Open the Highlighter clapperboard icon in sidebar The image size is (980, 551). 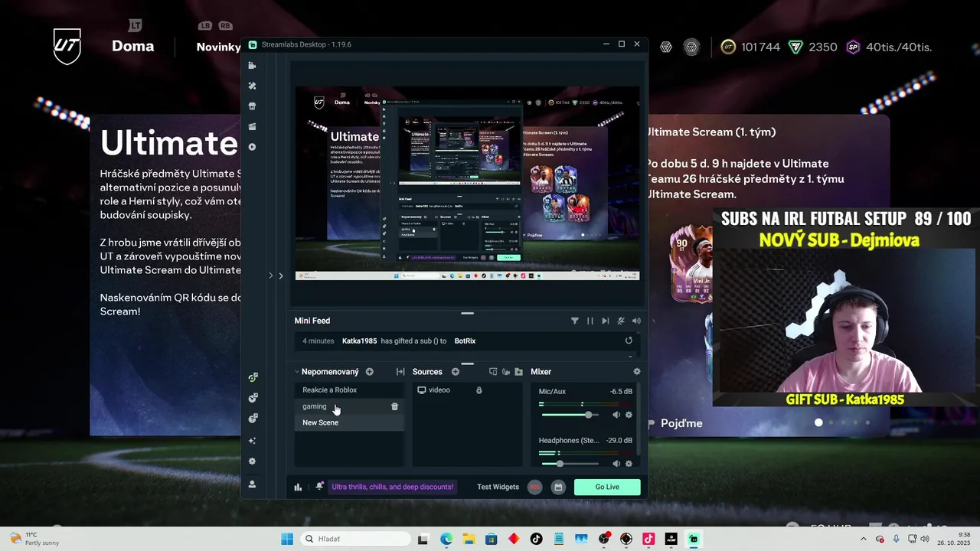[252, 126]
